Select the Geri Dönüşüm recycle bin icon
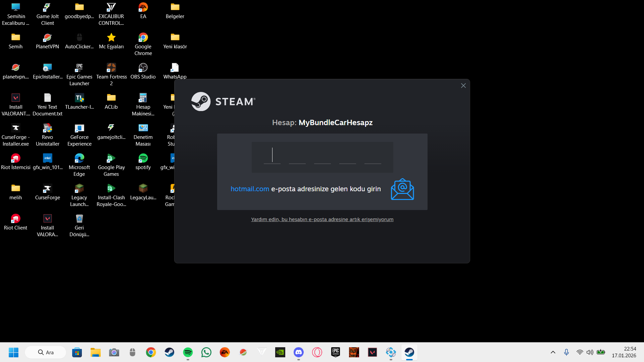Viewport: 644px width, 362px height. point(80,225)
